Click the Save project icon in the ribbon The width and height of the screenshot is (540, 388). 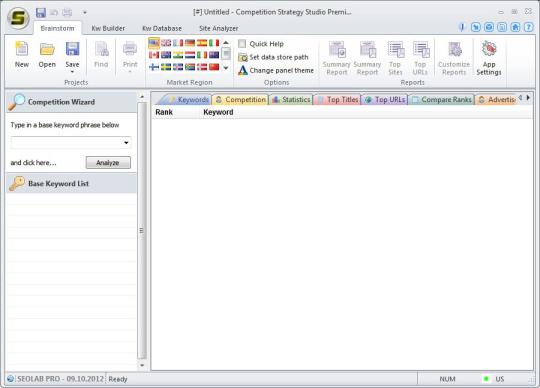[72, 50]
